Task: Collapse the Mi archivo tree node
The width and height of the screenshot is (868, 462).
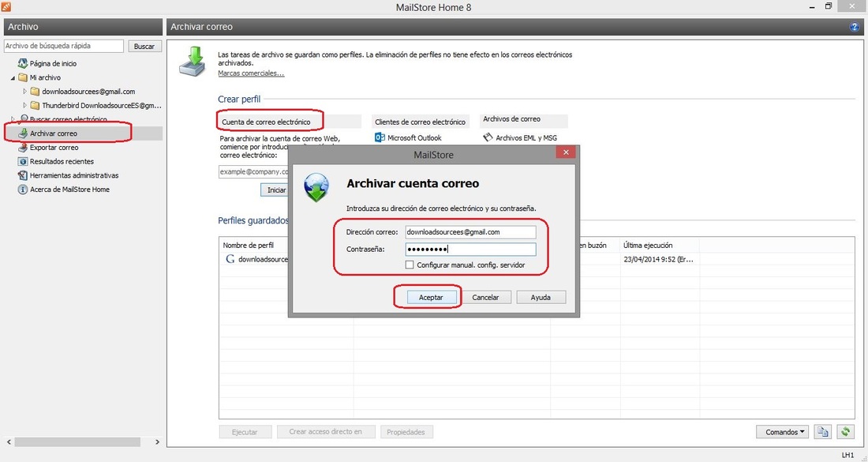Action: click(x=13, y=78)
